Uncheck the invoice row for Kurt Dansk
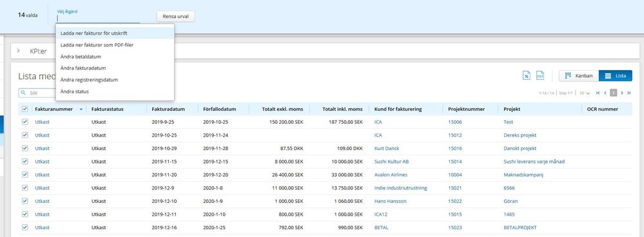Screen dimensions: 644x237 [24, 148]
